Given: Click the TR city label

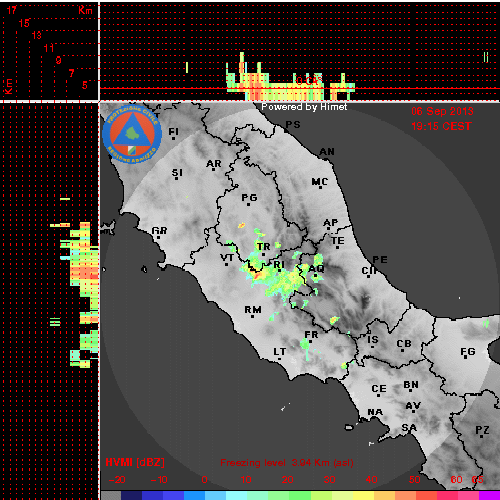Looking at the screenshot, I should 263,247.
